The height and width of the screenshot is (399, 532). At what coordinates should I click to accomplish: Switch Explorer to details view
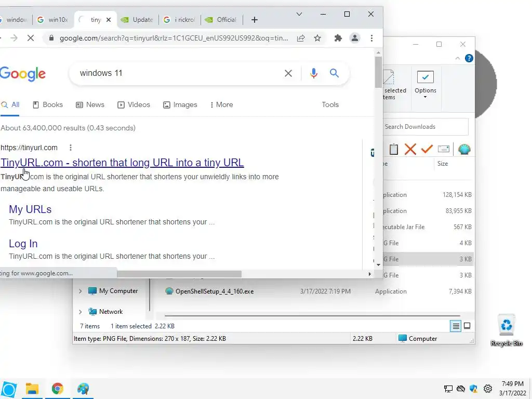(x=456, y=326)
